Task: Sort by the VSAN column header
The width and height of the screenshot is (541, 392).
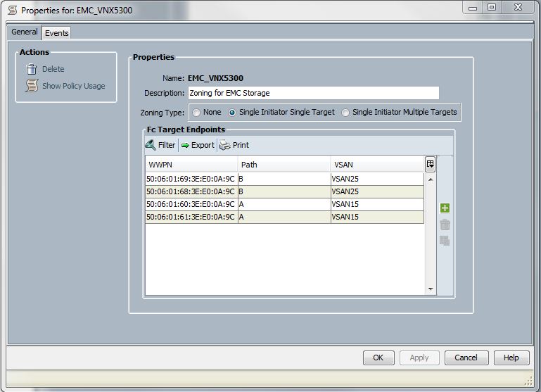Action: [x=378, y=165]
